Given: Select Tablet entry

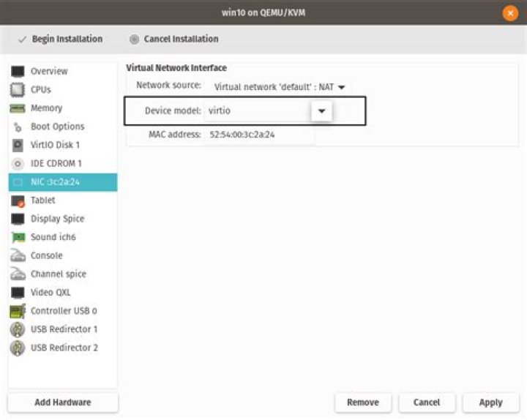Looking at the screenshot, I should pyautogui.click(x=63, y=200).
